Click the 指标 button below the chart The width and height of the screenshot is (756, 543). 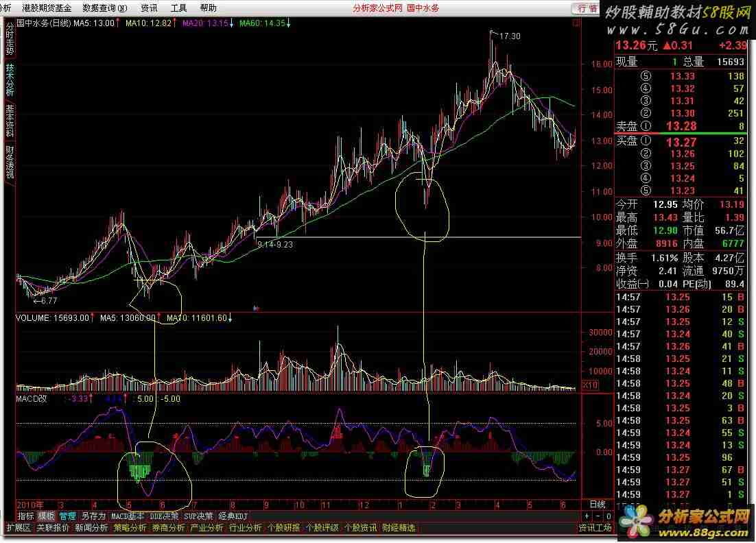pos(25,516)
